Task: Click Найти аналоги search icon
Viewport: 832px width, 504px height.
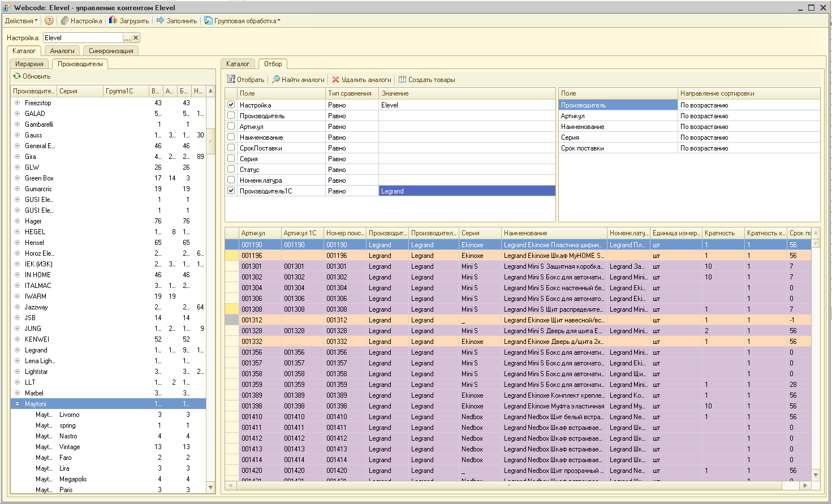Action: tap(276, 79)
